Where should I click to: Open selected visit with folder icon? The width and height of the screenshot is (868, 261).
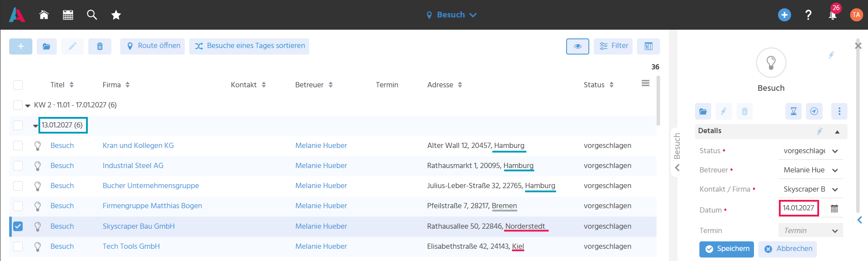(47, 46)
